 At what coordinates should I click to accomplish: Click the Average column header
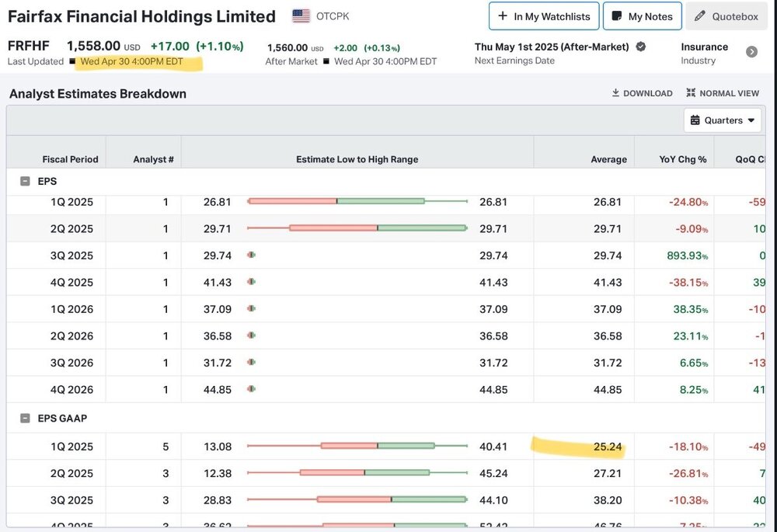608,159
